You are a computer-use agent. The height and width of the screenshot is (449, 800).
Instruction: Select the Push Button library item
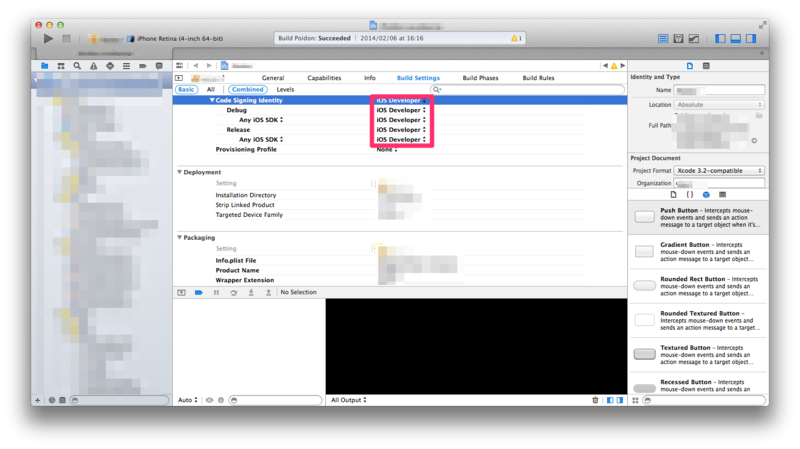tap(698, 217)
